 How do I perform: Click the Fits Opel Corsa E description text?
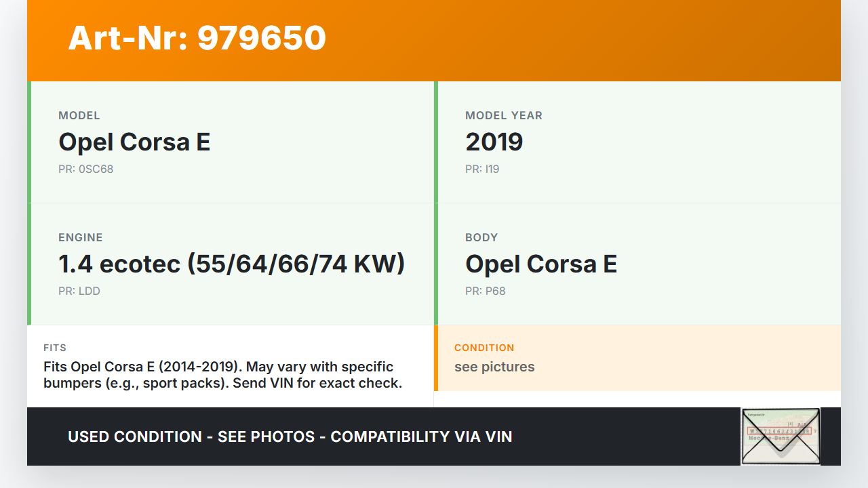tap(222, 375)
